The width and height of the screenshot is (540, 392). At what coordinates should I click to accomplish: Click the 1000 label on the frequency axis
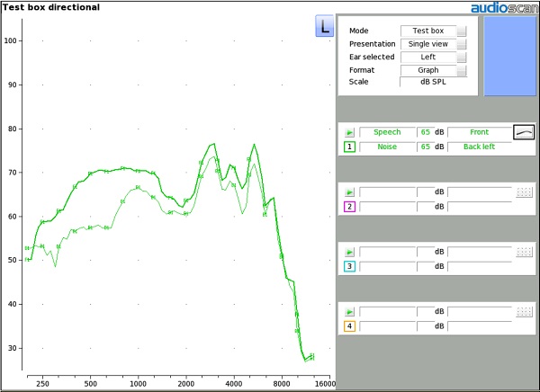tap(138, 384)
